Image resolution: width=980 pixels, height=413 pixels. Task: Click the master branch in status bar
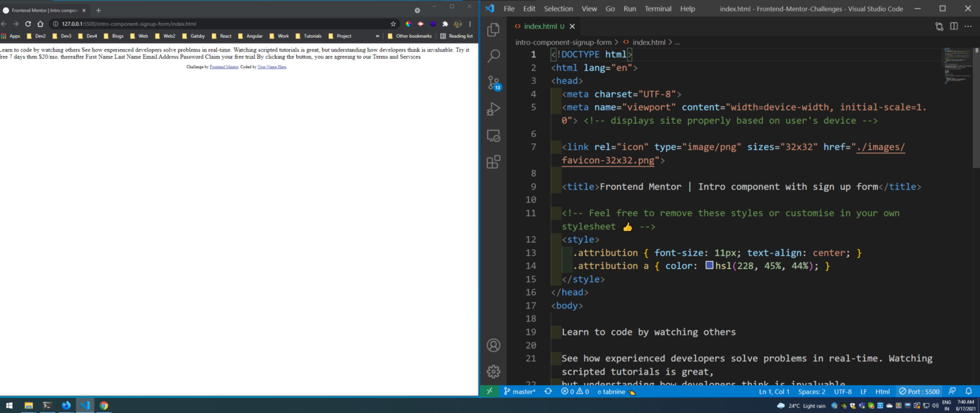pyautogui.click(x=519, y=392)
